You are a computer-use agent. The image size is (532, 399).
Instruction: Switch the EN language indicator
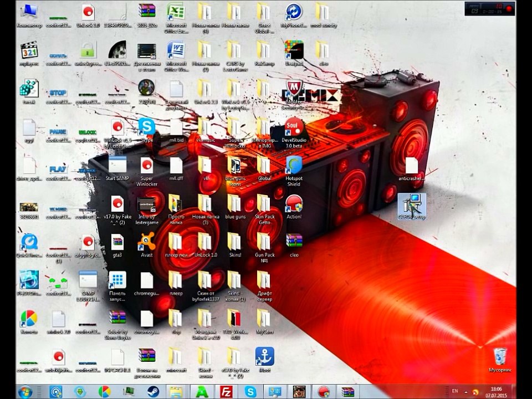(455, 391)
